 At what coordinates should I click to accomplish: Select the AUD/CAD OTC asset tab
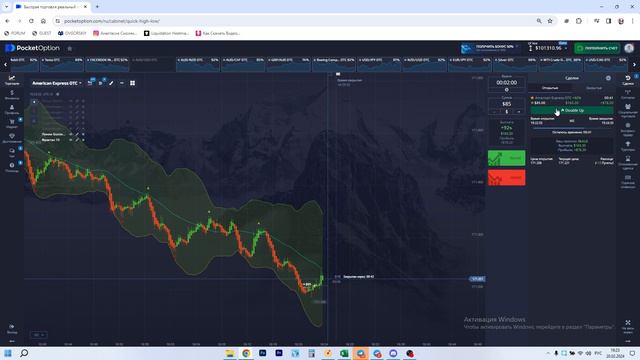(x=243, y=64)
